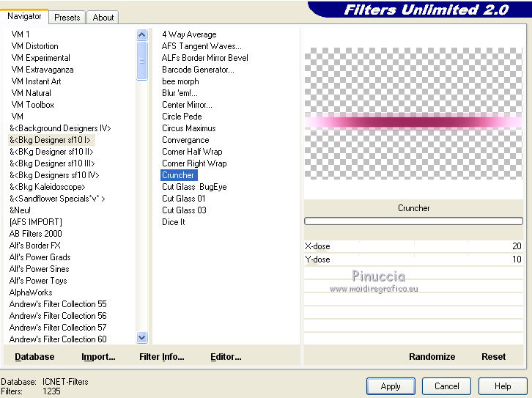Click the scroll down arrow of category list

point(142,338)
